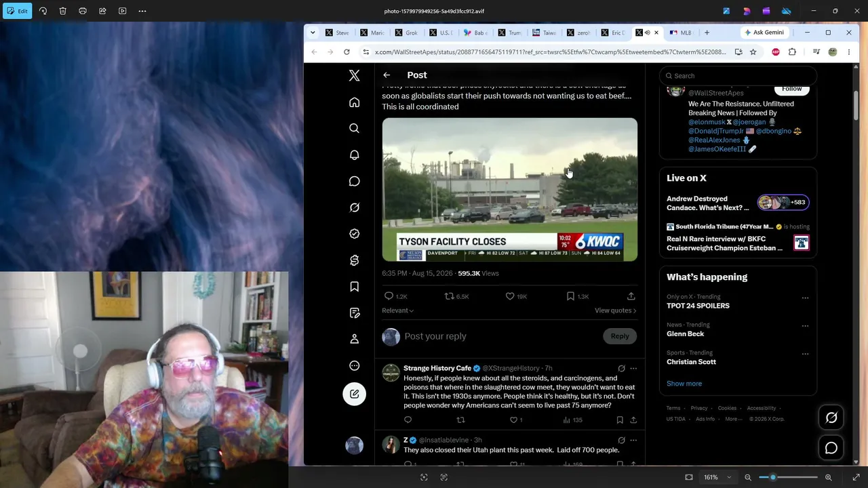
Task: Open the floating Grok button
Action: (831, 418)
